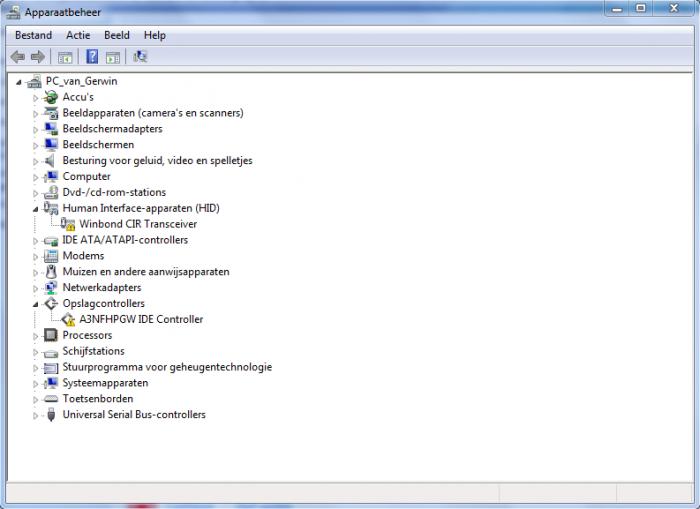The height and width of the screenshot is (509, 700).
Task: Collapse the Opslagcontrollers arrow
Action: click(x=35, y=305)
